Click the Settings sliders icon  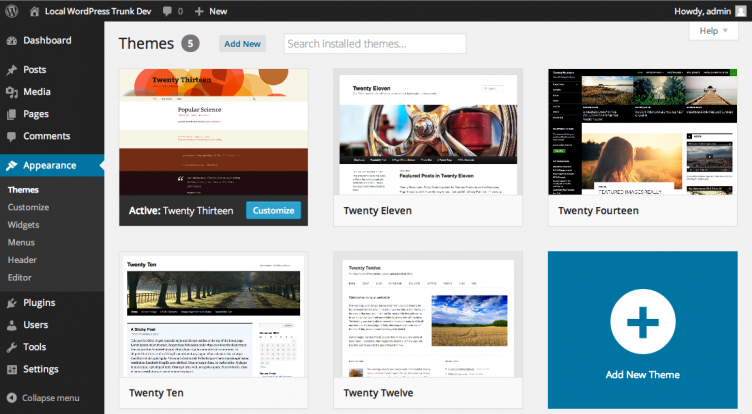[12, 369]
